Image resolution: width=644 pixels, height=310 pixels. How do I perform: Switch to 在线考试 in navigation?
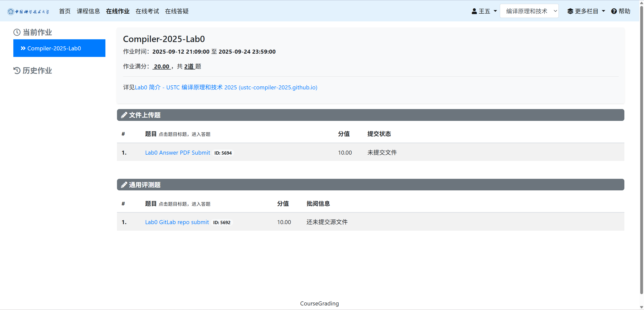[x=147, y=11]
